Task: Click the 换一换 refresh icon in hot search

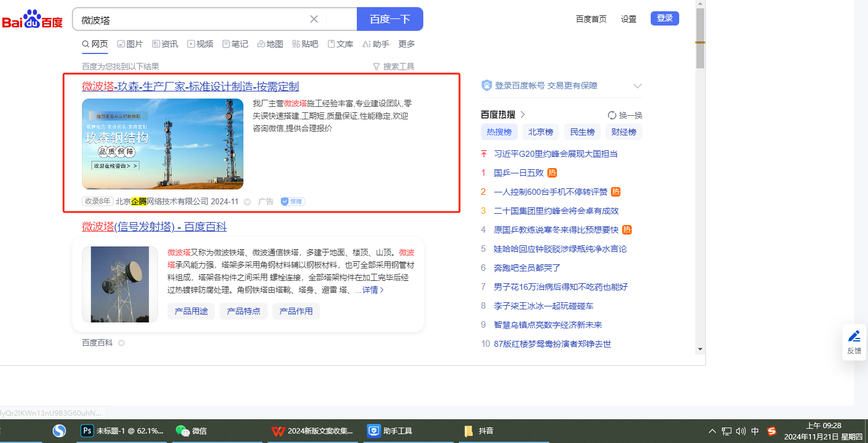Action: [x=612, y=115]
